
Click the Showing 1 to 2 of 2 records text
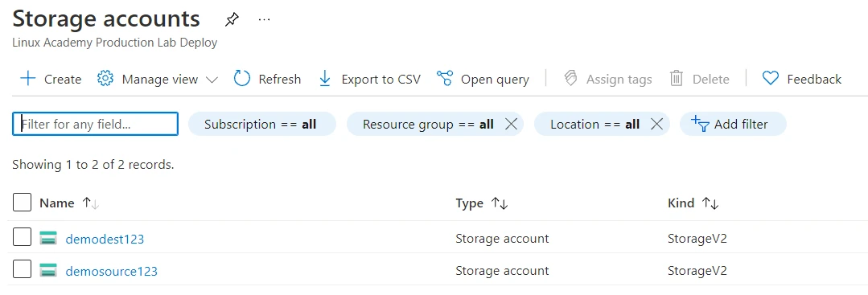tap(93, 165)
